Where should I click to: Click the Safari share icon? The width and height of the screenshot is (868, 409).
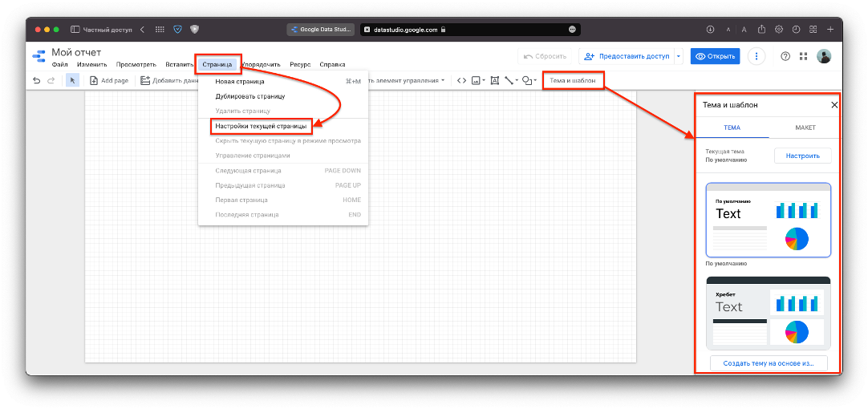762,30
